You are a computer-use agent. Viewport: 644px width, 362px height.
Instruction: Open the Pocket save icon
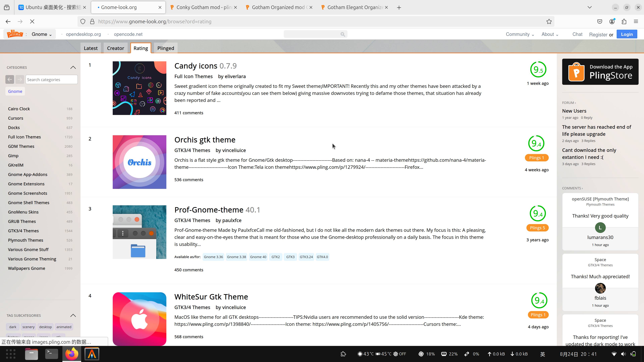600,21
